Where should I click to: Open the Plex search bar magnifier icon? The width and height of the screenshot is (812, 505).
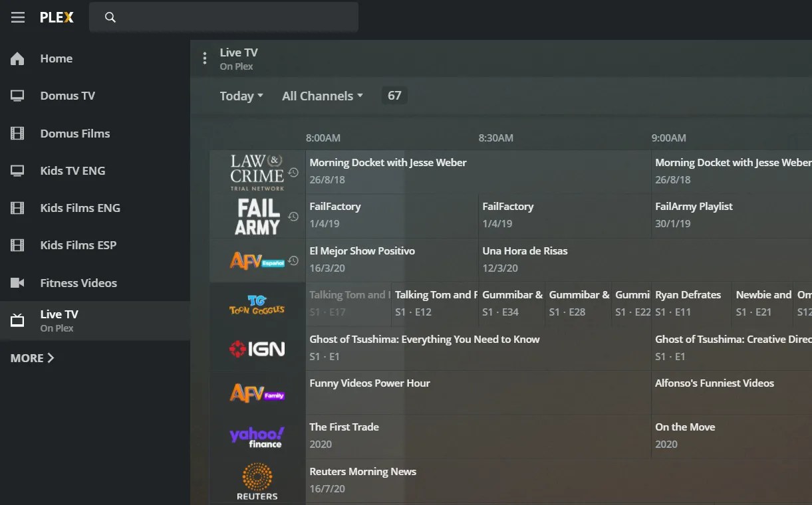click(110, 17)
